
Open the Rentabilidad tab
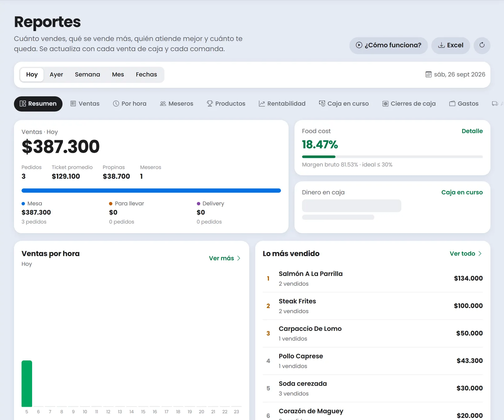pos(282,104)
